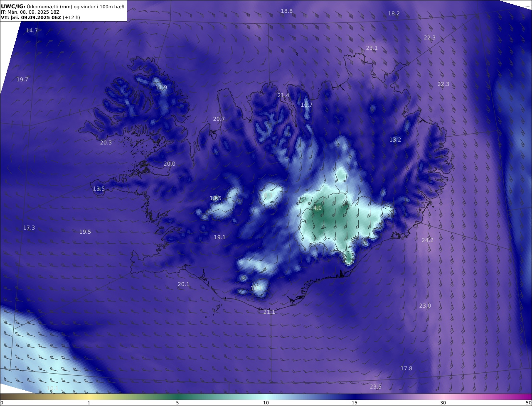532x406 pixels.
Task: Click the colorbar tick label 30
Action: 443,403
